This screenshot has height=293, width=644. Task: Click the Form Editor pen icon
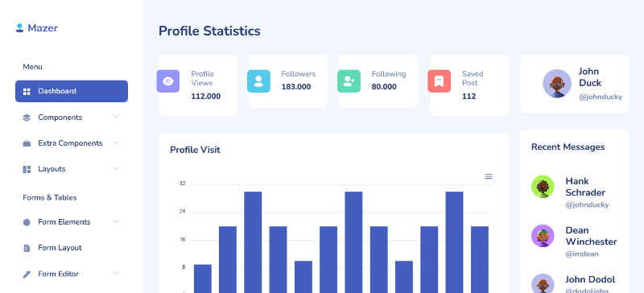[27, 274]
